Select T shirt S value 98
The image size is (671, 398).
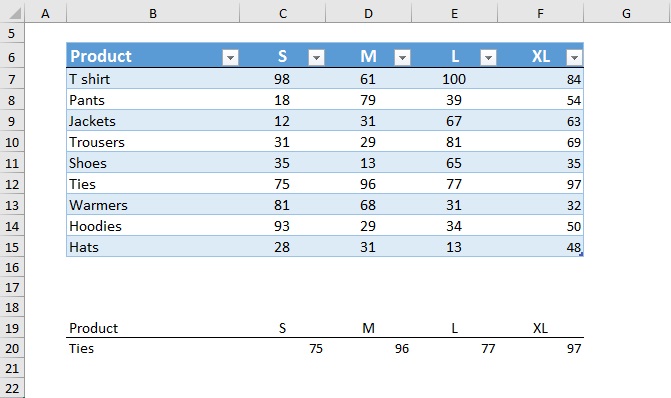pos(282,79)
